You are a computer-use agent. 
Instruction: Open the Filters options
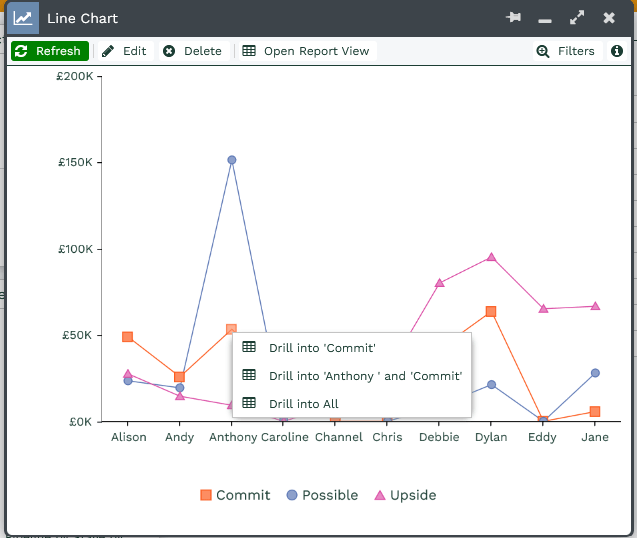coord(566,51)
